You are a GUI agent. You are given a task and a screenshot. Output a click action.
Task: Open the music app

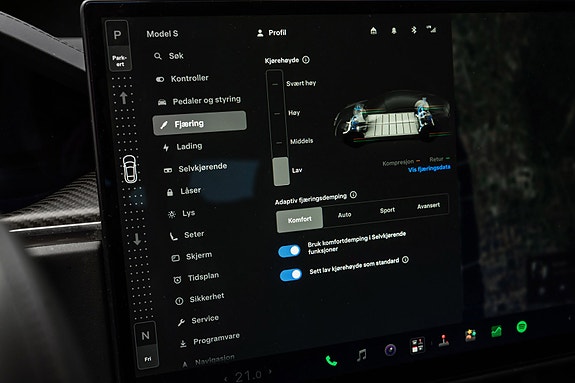(x=362, y=355)
